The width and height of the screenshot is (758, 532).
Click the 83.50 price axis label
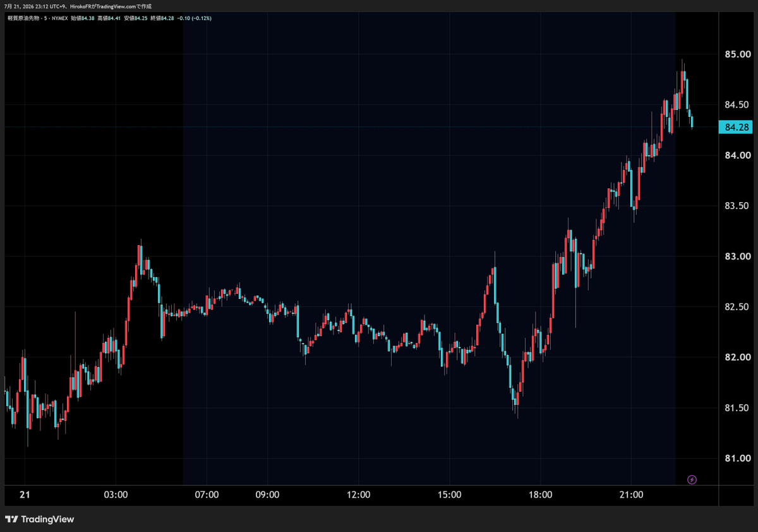[x=737, y=206]
